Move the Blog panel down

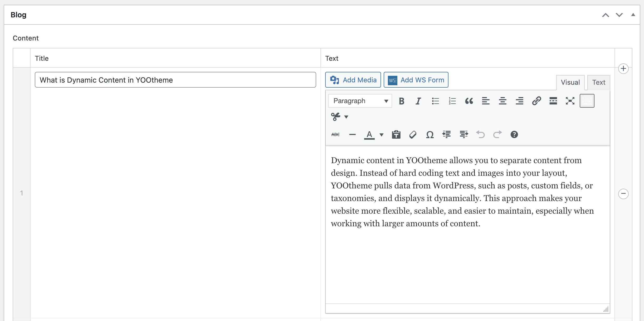[x=619, y=15]
